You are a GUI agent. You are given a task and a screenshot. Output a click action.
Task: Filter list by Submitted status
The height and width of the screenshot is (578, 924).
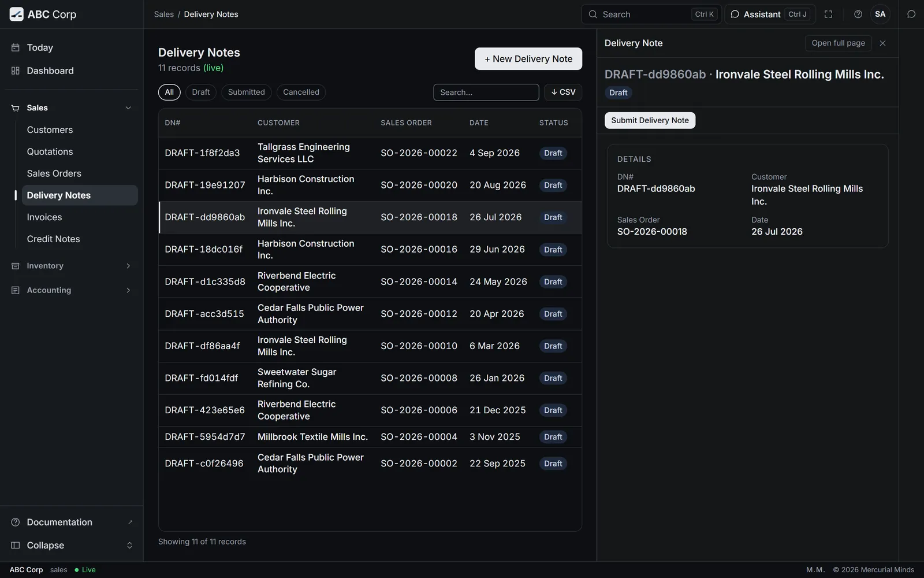coord(247,92)
